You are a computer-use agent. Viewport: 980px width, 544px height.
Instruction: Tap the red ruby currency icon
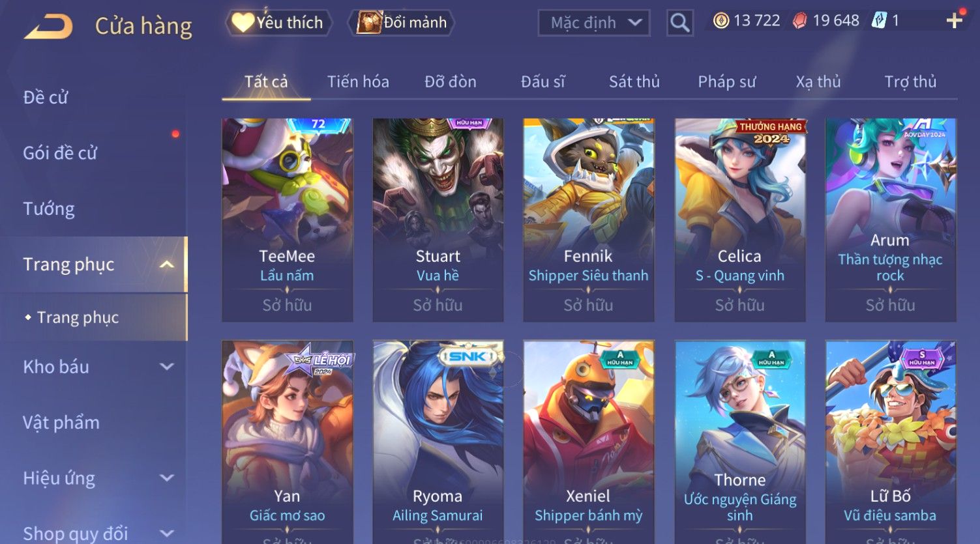[x=799, y=21]
